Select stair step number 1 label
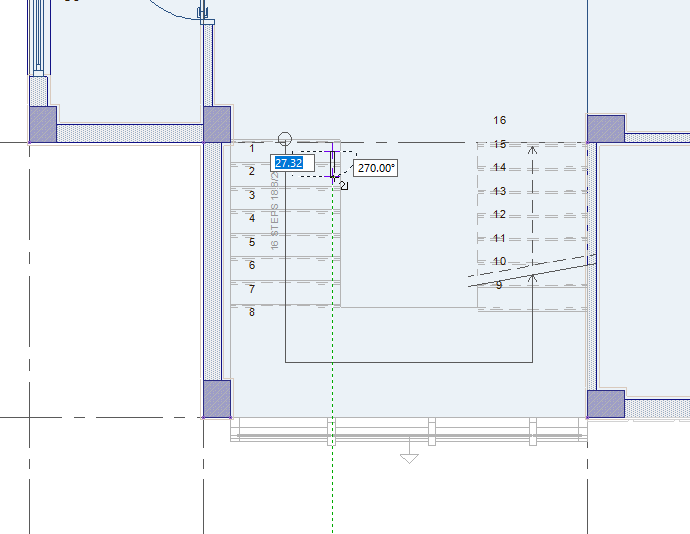This screenshot has height=534, width=690. coord(252,148)
